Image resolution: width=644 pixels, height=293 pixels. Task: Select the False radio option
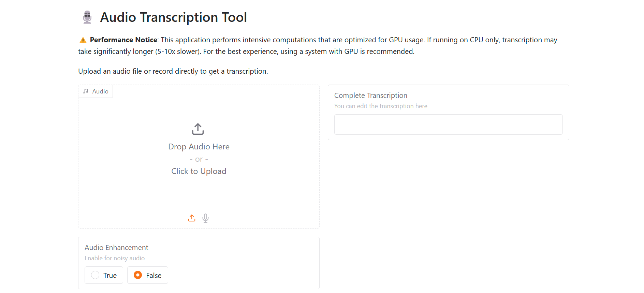click(138, 275)
